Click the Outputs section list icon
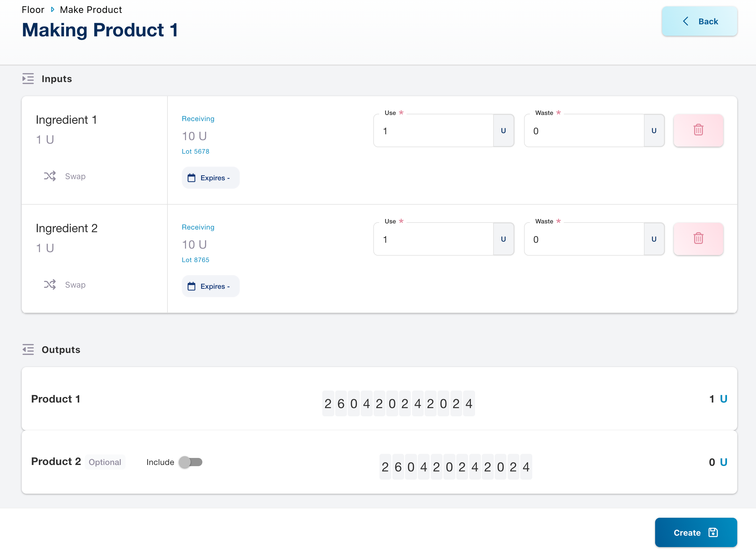This screenshot has width=756, height=550. coord(28,349)
